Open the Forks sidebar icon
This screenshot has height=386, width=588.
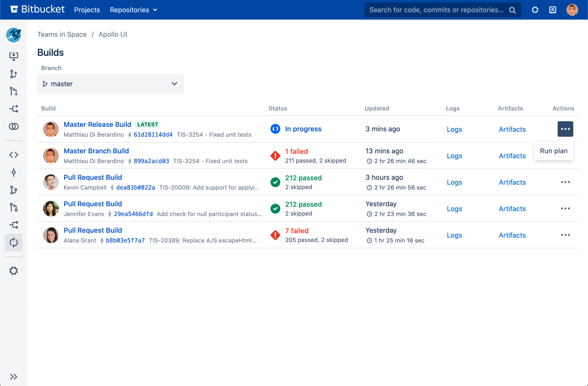(x=14, y=225)
